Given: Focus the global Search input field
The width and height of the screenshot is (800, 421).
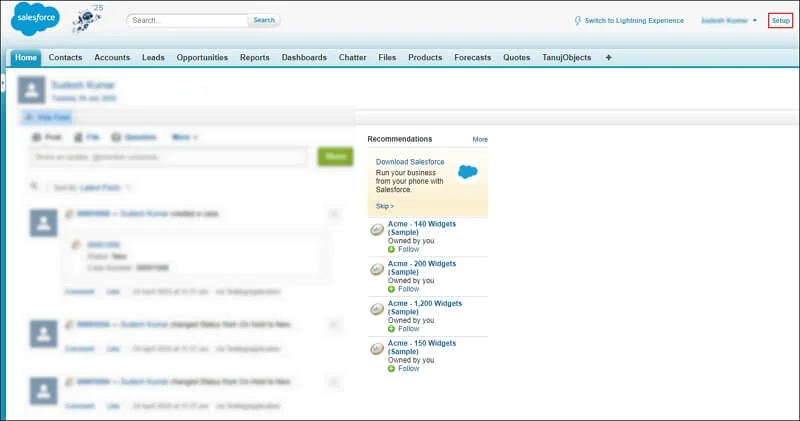Looking at the screenshot, I should [x=187, y=20].
